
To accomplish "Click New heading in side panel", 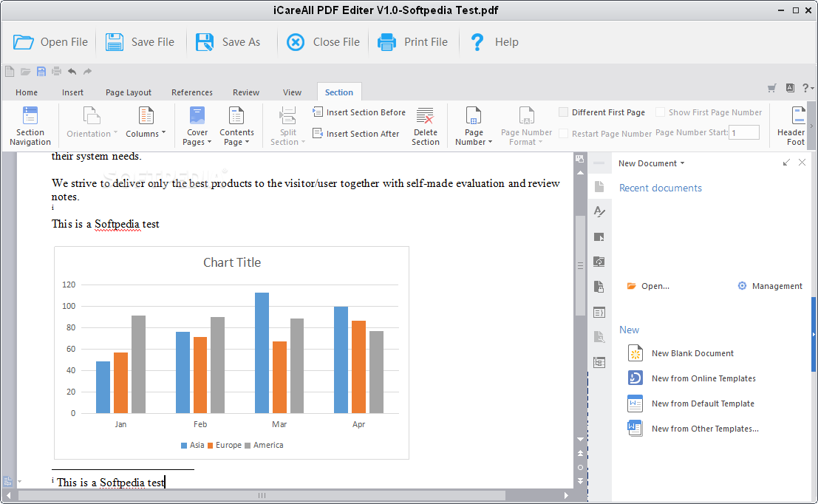I will (x=629, y=330).
